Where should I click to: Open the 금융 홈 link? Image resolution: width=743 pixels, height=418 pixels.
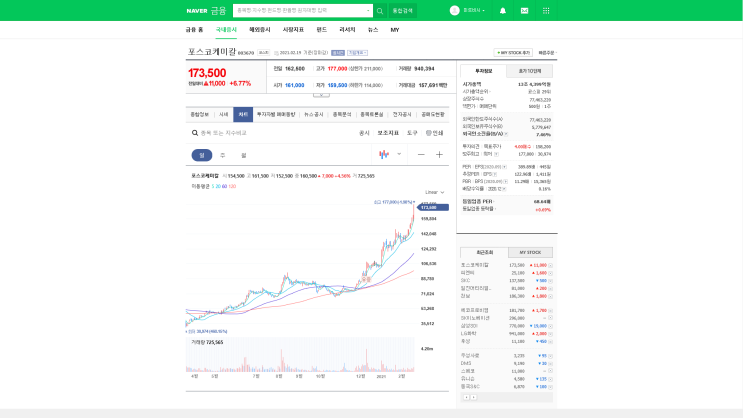click(x=194, y=30)
